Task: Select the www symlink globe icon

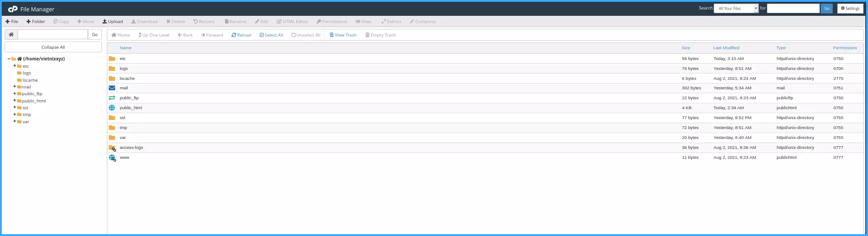Action: [x=112, y=158]
